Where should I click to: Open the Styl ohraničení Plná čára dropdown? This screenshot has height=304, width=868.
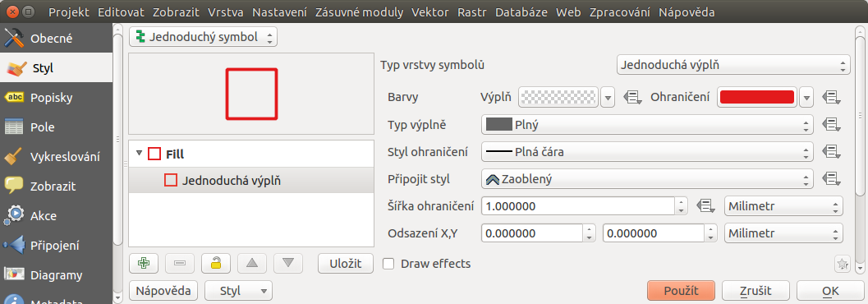(647, 151)
